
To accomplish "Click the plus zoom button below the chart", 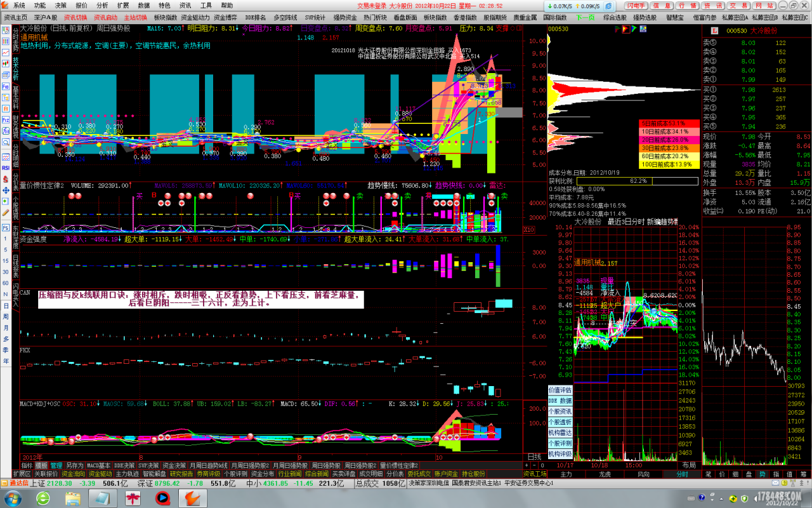I will point(528,465).
